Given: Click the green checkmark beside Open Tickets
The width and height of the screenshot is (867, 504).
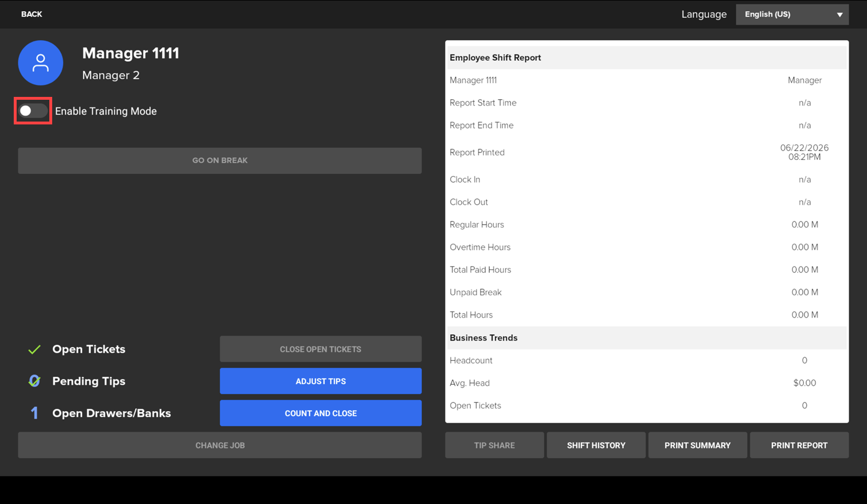Looking at the screenshot, I should pyautogui.click(x=34, y=349).
